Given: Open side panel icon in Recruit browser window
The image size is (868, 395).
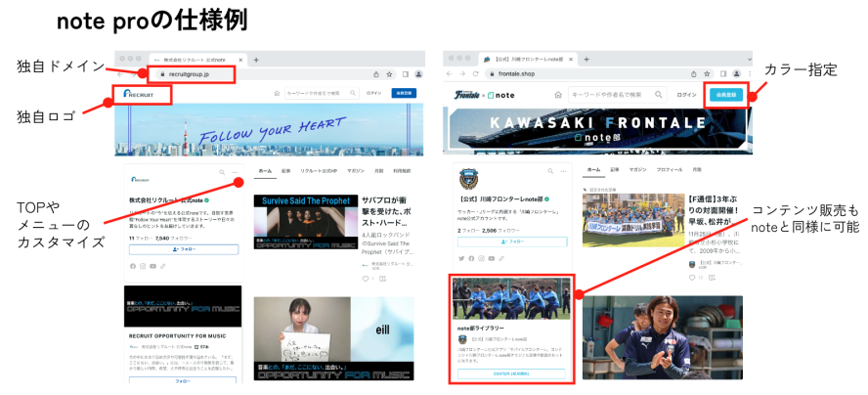Looking at the screenshot, I should point(406,73).
